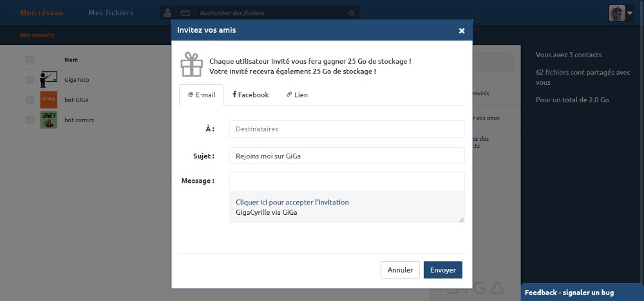Click the bot-comics avatar image
This screenshot has height=301, width=644.
pyautogui.click(x=48, y=120)
